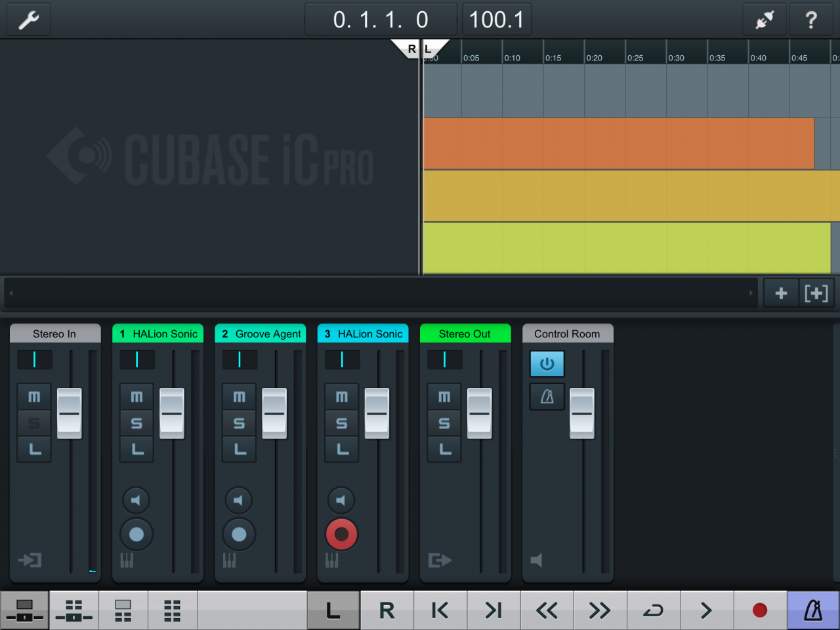Solo the Stereo In channel
Screen dimensions: 840x630
point(34,423)
